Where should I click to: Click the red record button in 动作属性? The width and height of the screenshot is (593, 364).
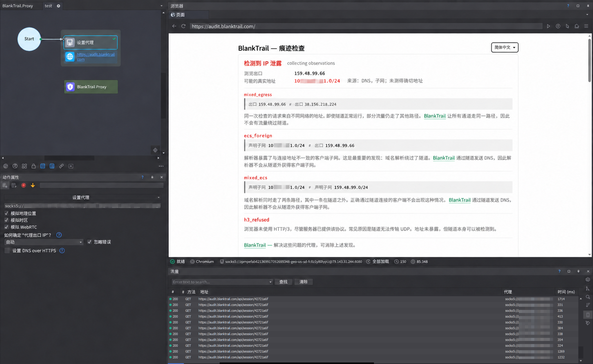click(x=23, y=185)
